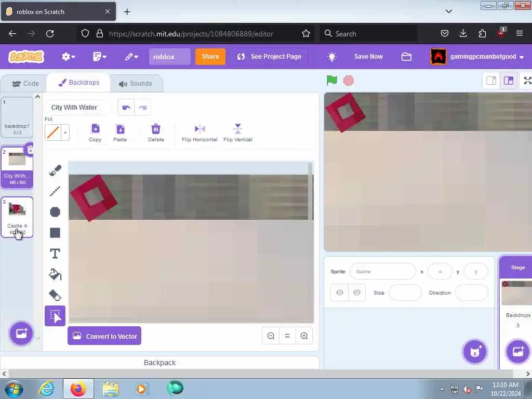Choose a Sprite button
This screenshot has height=399, width=532.
coord(475,352)
